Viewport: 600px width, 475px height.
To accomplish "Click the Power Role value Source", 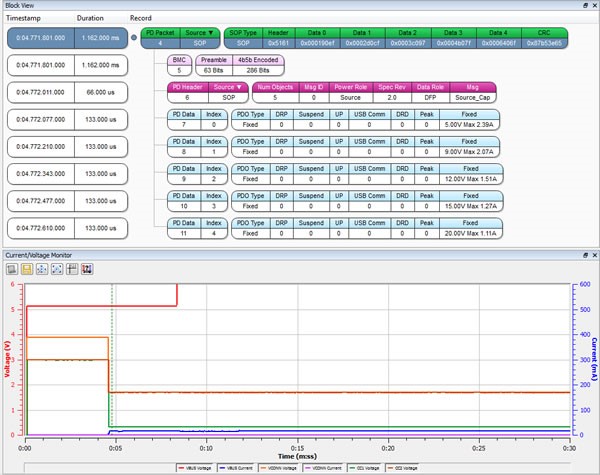I will click(x=351, y=98).
